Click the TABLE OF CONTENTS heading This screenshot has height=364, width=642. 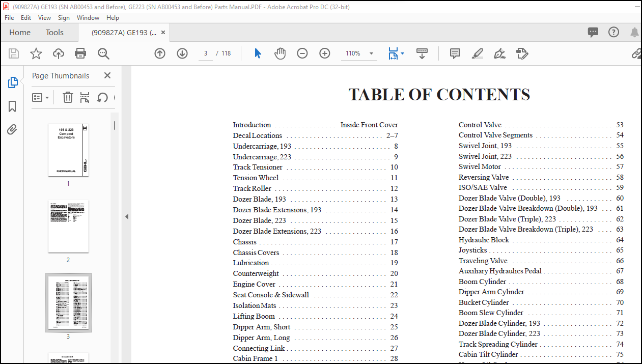point(439,95)
